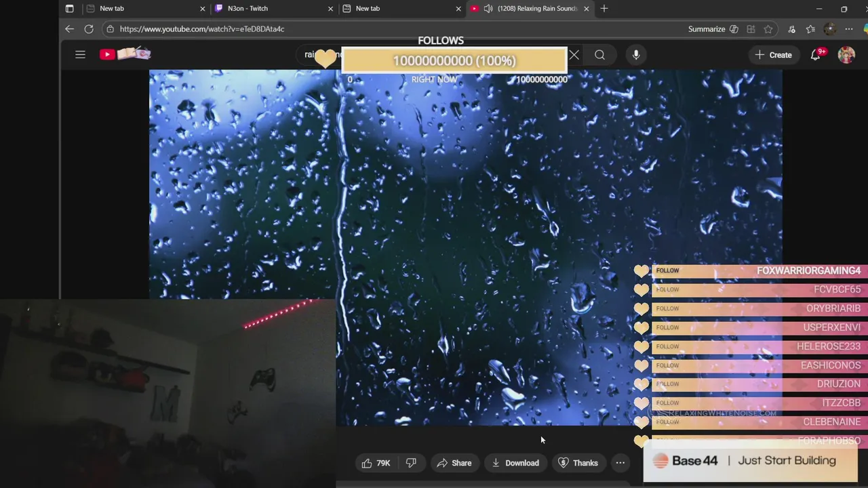The height and width of the screenshot is (488, 868).
Task: Click the Download button
Action: point(515,463)
